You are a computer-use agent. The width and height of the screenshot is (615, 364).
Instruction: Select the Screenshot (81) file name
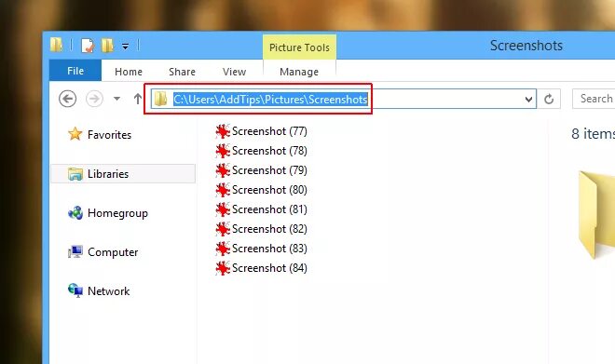tap(269, 209)
